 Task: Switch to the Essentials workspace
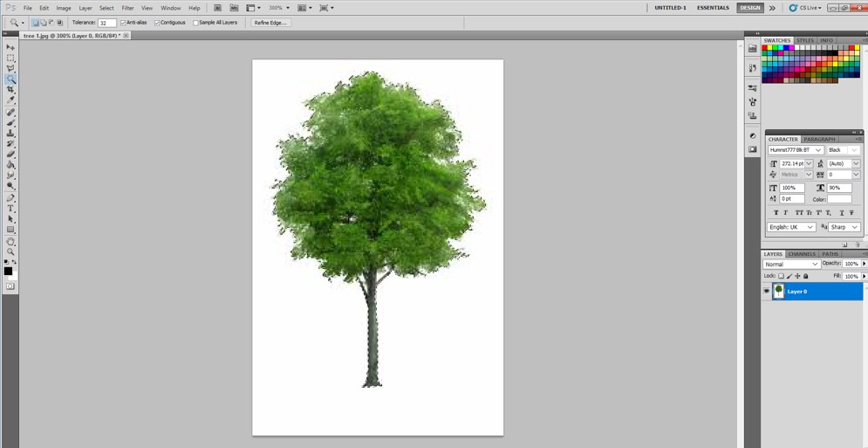713,8
